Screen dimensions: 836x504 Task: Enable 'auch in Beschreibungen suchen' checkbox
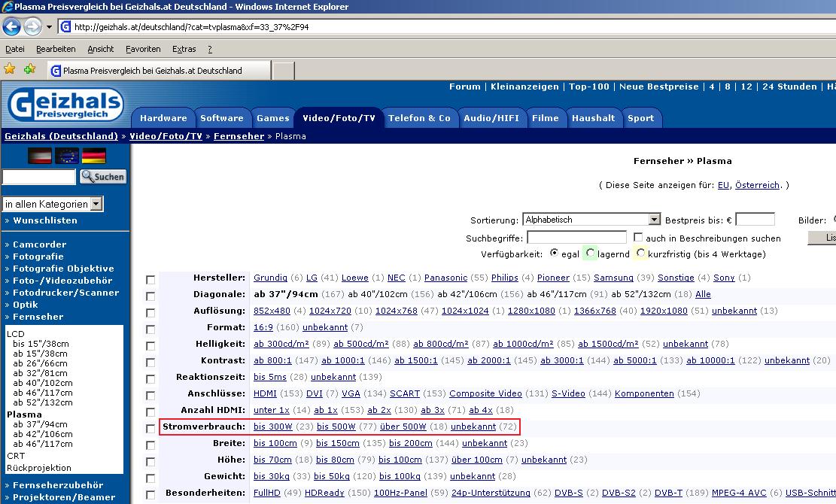637,236
